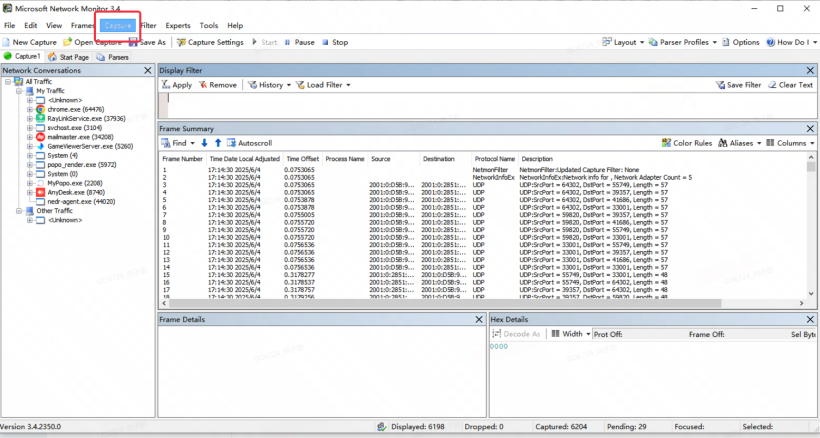Click the Save As toolbar button
Image resolution: width=820 pixels, height=438 pixels.
click(147, 42)
